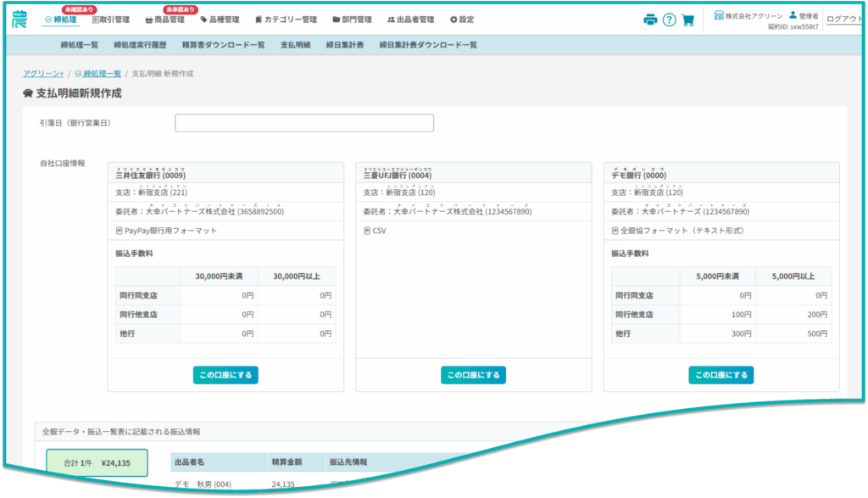
Task: Open the 部門管理 menu
Action: [x=352, y=20]
